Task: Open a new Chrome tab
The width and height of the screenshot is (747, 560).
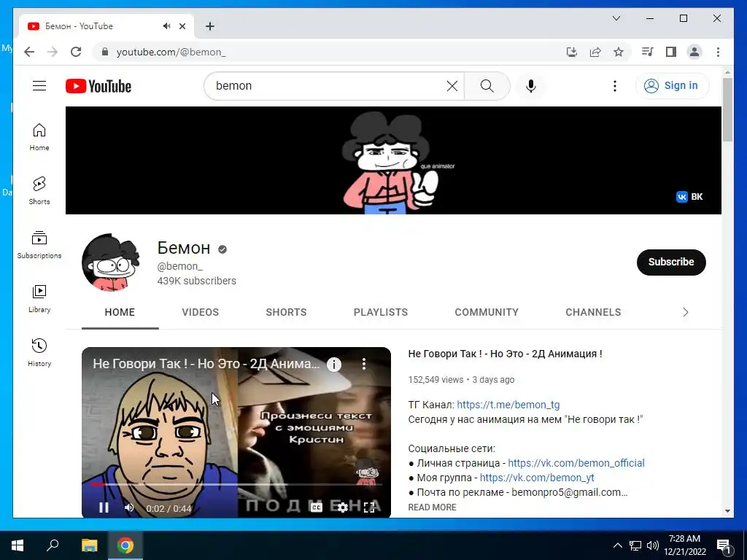Action: coord(210,26)
